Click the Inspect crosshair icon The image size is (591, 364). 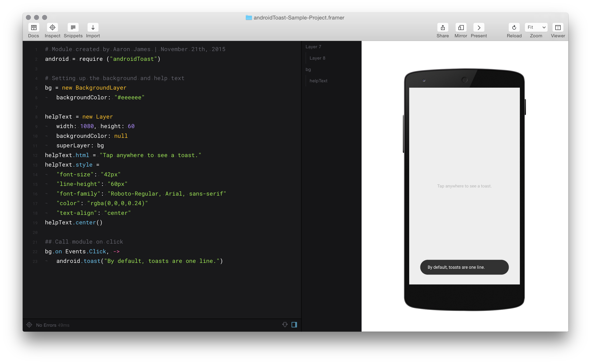click(52, 27)
